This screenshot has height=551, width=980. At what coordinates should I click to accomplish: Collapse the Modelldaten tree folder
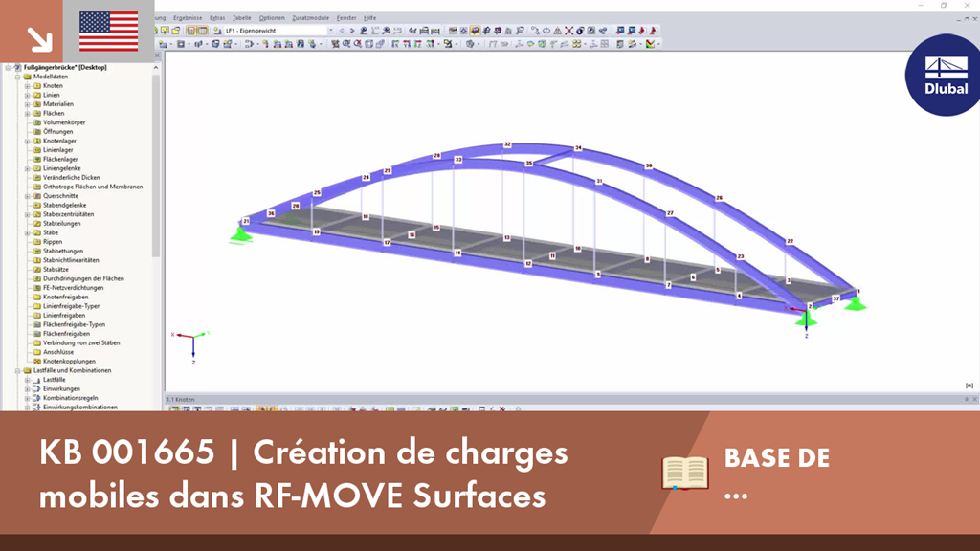[x=17, y=77]
